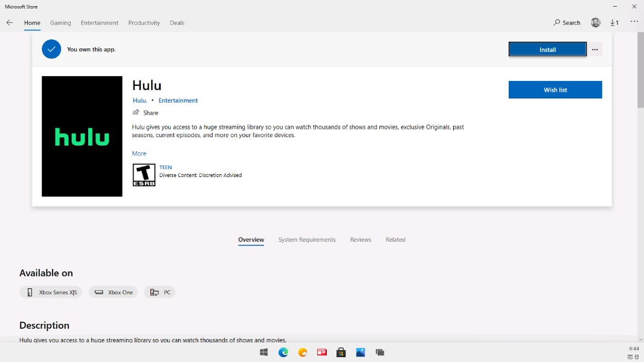Viewport: 644px width, 362px height.
Task: Open the downloads and updates indicator
Action: click(614, 23)
